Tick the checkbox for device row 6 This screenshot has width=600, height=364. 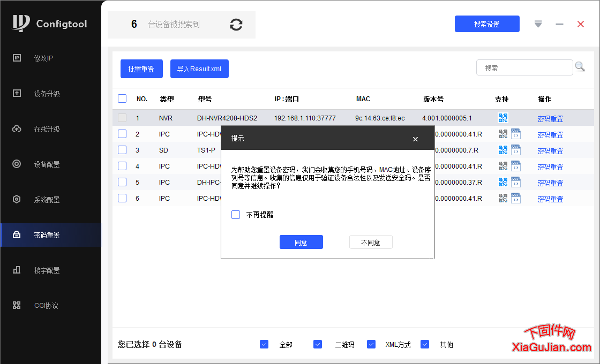(x=122, y=198)
